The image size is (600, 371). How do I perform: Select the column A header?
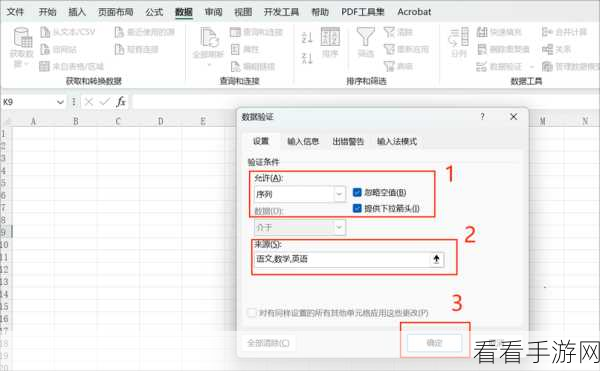point(33,121)
